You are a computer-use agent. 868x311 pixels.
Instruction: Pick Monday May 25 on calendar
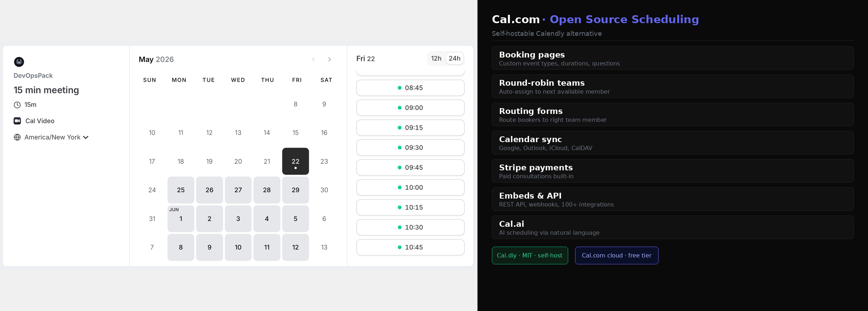point(181,190)
